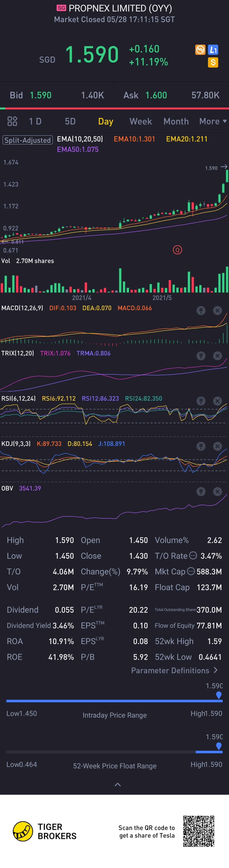Viewport: 229px width, 868px height.
Task: Tap the EMA50:1.075 value
Action: pos(78,149)
